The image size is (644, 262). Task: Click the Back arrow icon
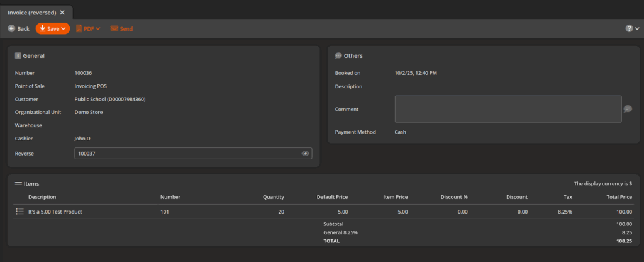pyautogui.click(x=11, y=28)
